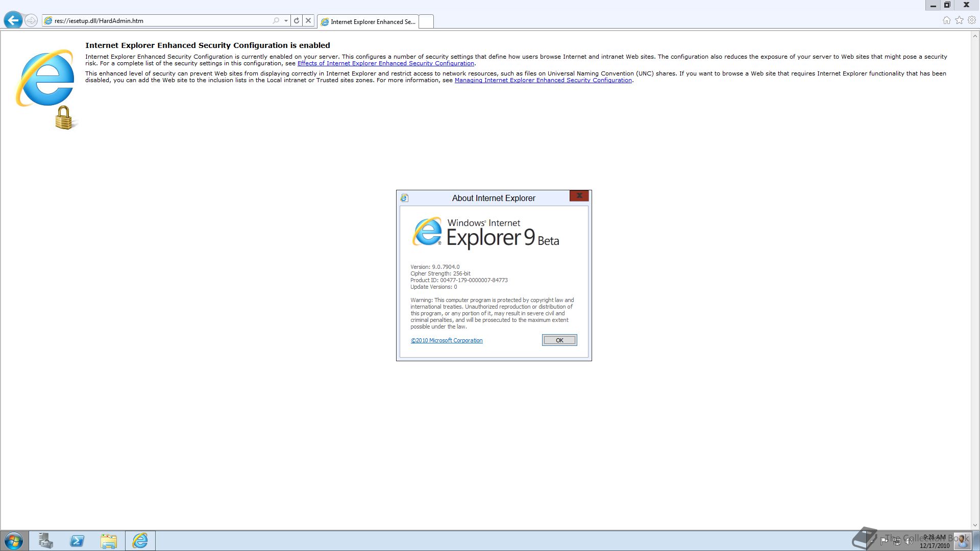Click OK in About Internet Explorer dialog
980x551 pixels.
[x=559, y=340]
